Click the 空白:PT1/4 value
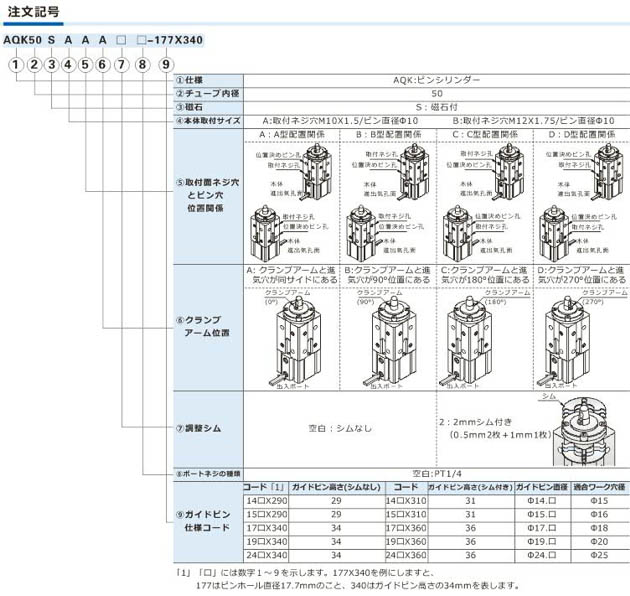 tap(437, 474)
